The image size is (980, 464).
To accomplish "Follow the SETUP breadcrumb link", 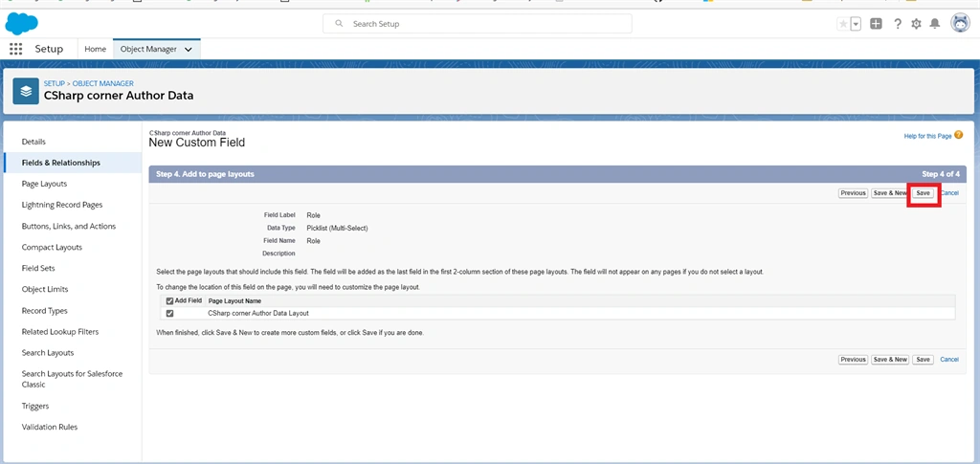I will [54, 83].
